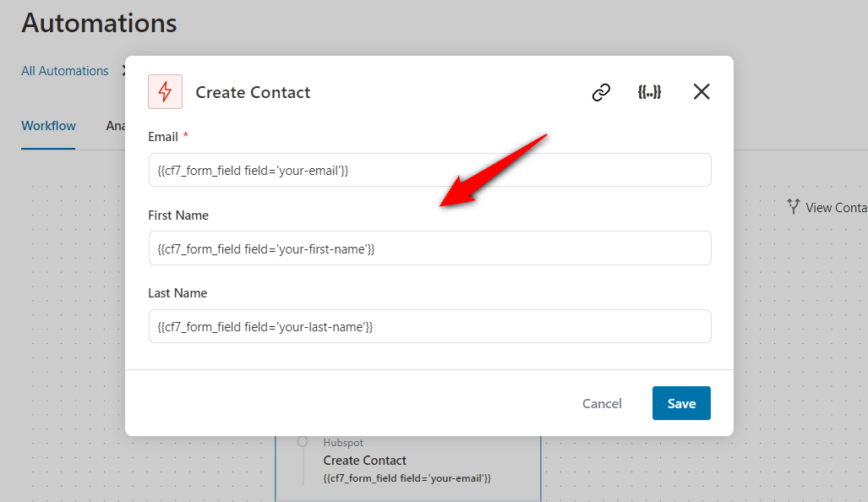Click the Automations page heading
The width and height of the screenshot is (868, 502).
99,23
